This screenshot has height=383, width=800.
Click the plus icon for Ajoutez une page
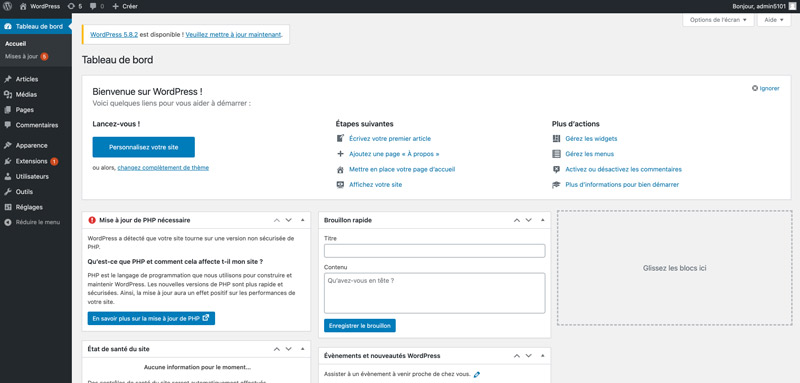tap(340, 154)
